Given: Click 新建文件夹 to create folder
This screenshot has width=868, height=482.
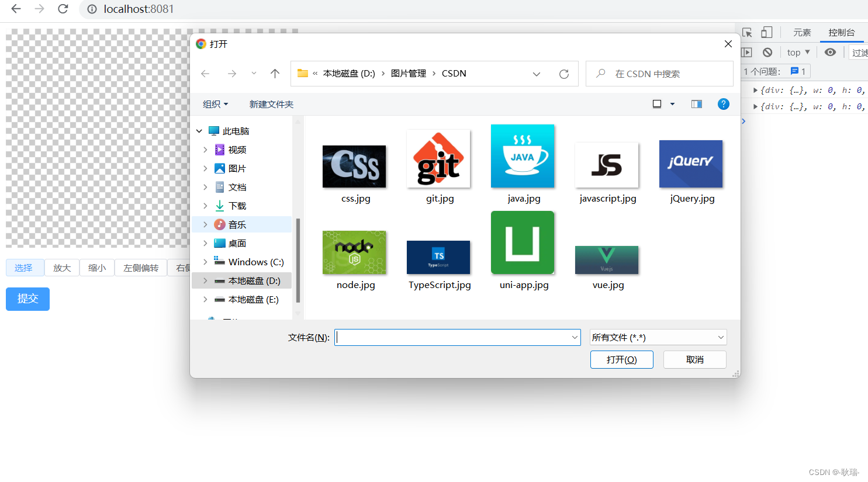Looking at the screenshot, I should pos(271,105).
